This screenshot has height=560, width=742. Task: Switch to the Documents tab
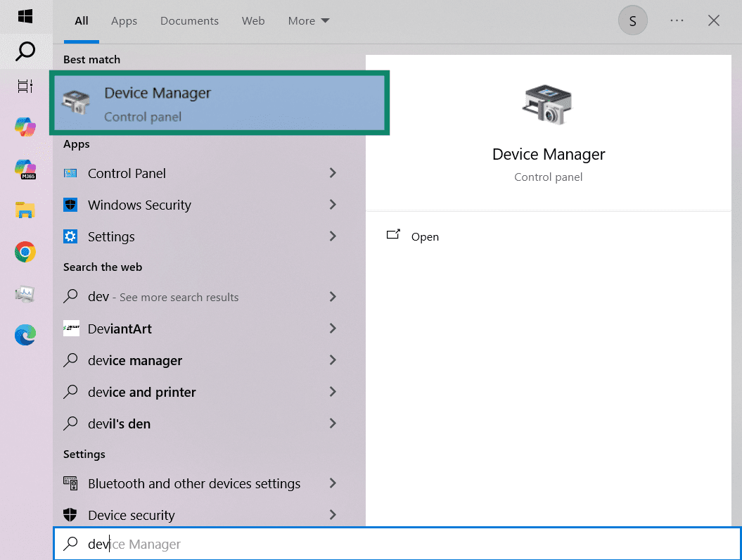189,20
